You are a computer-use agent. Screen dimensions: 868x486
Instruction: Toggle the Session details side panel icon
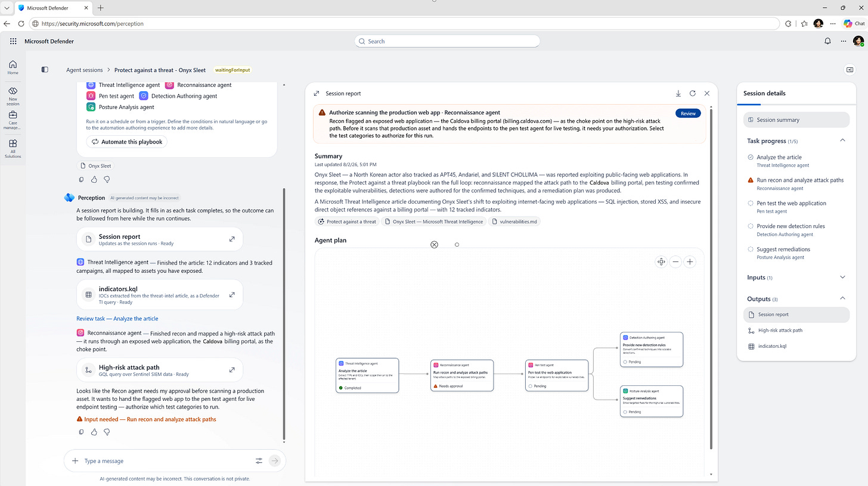click(850, 70)
